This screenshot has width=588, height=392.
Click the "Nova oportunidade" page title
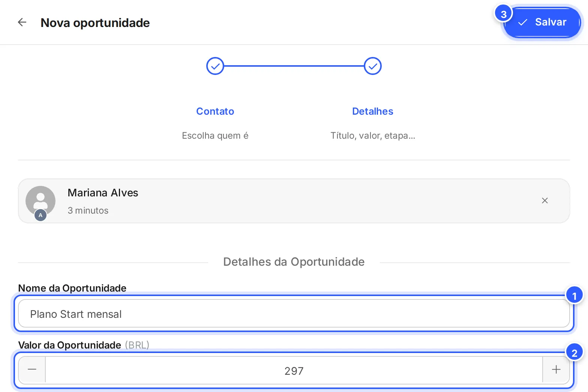pos(95,23)
